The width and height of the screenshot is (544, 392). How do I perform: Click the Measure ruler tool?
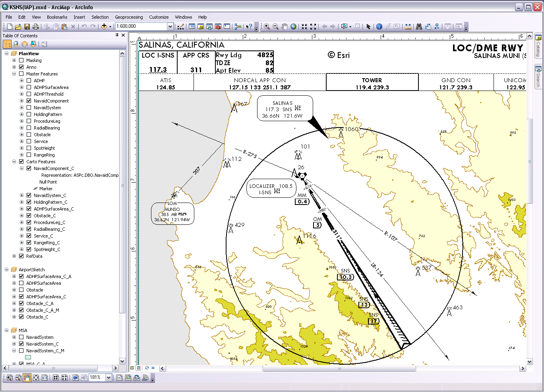click(x=408, y=27)
